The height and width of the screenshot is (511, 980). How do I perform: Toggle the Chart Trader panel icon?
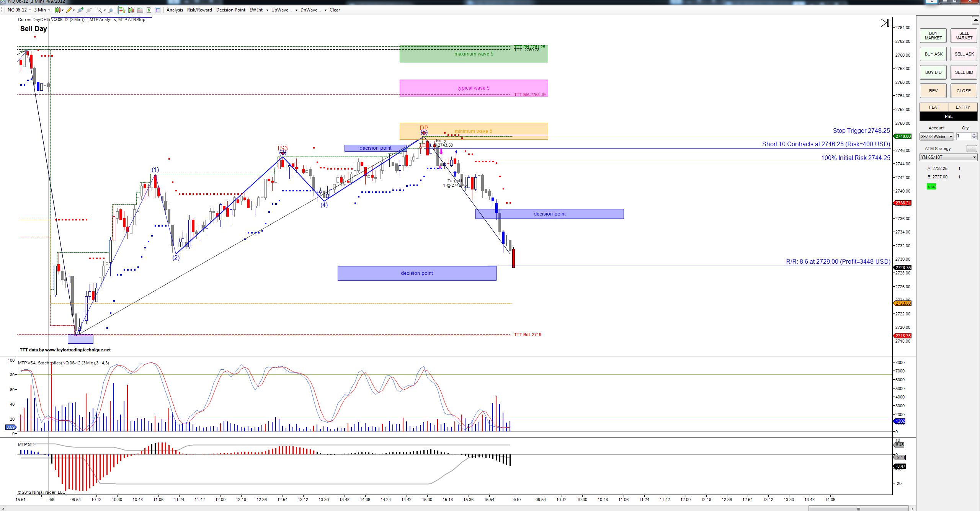[122, 10]
